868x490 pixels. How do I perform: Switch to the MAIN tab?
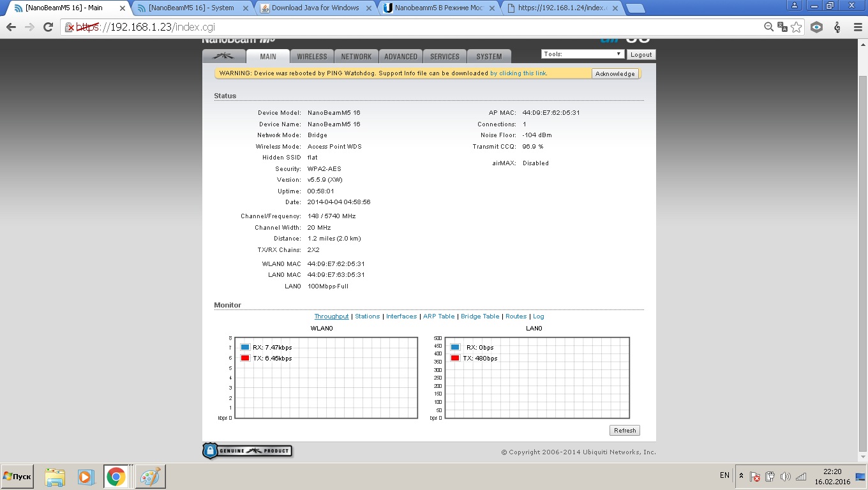268,56
